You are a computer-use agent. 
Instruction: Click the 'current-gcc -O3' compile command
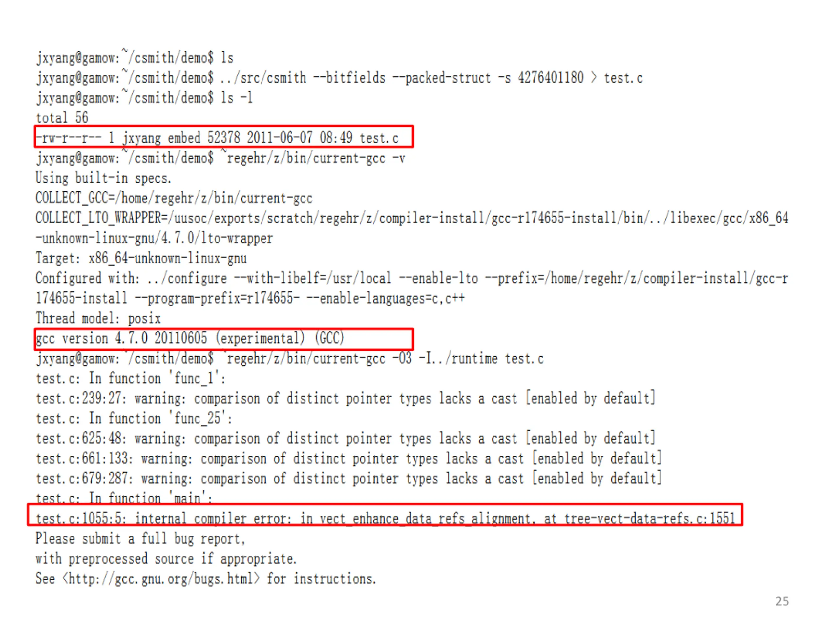[290, 358]
